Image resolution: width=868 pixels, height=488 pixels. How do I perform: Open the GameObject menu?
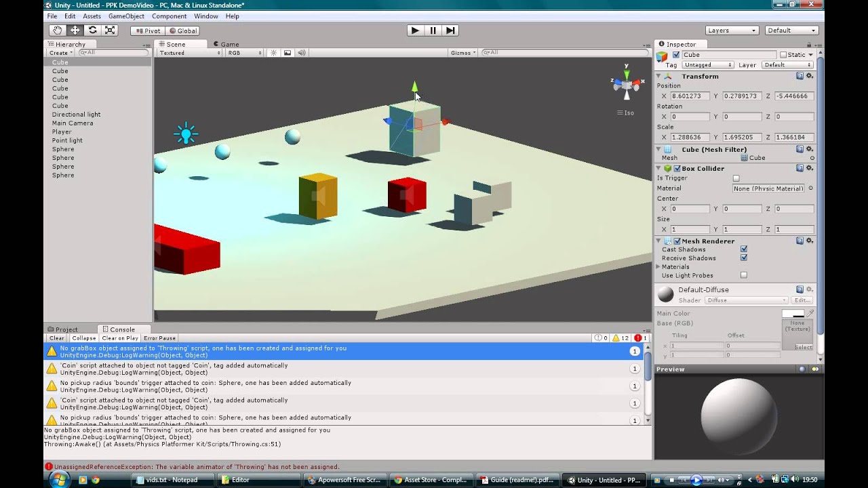pyautogui.click(x=126, y=16)
